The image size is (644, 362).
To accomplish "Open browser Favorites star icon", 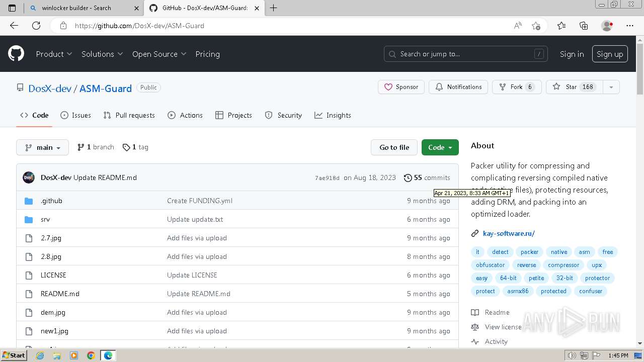I will click(561, 26).
